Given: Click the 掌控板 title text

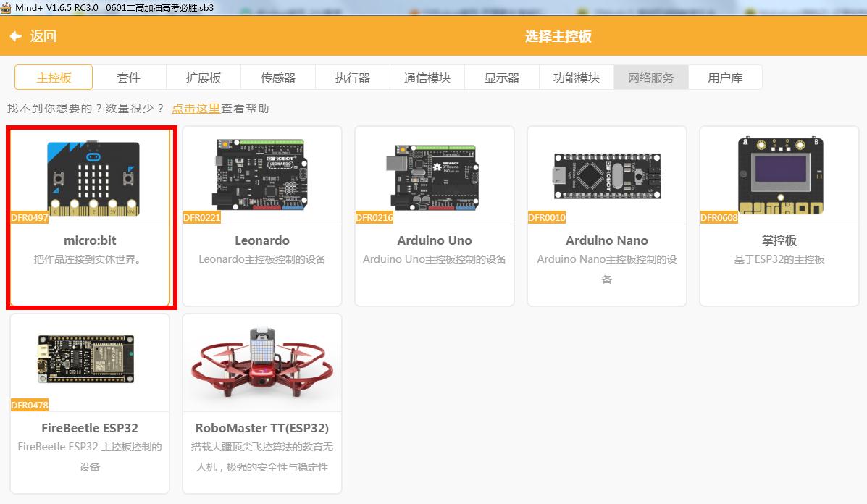Looking at the screenshot, I should click(779, 240).
